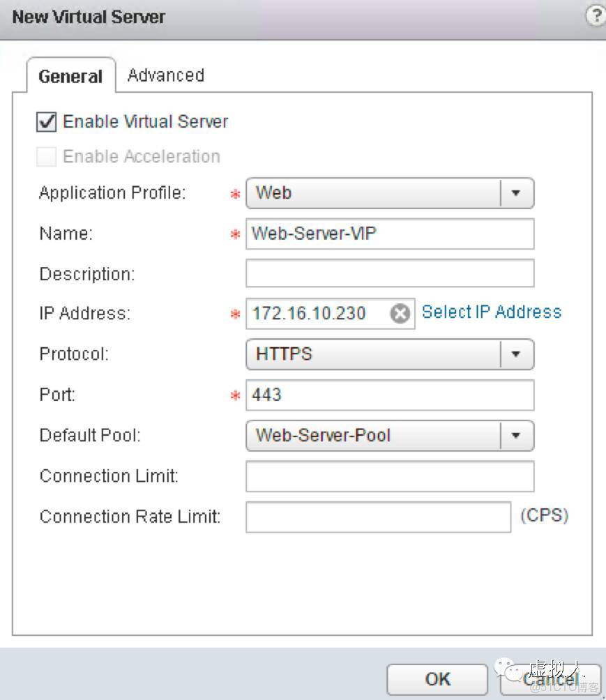
Task: Click into the Description field
Action: [389, 273]
